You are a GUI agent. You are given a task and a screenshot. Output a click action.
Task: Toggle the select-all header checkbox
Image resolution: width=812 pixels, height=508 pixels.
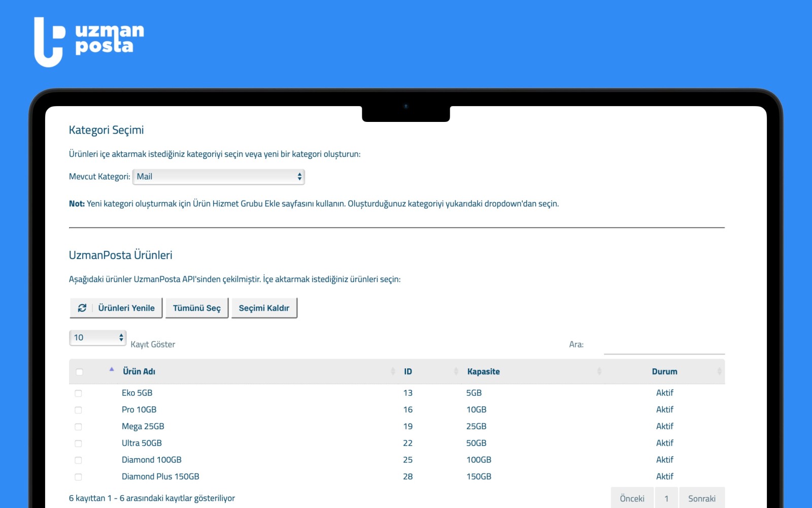click(x=79, y=372)
